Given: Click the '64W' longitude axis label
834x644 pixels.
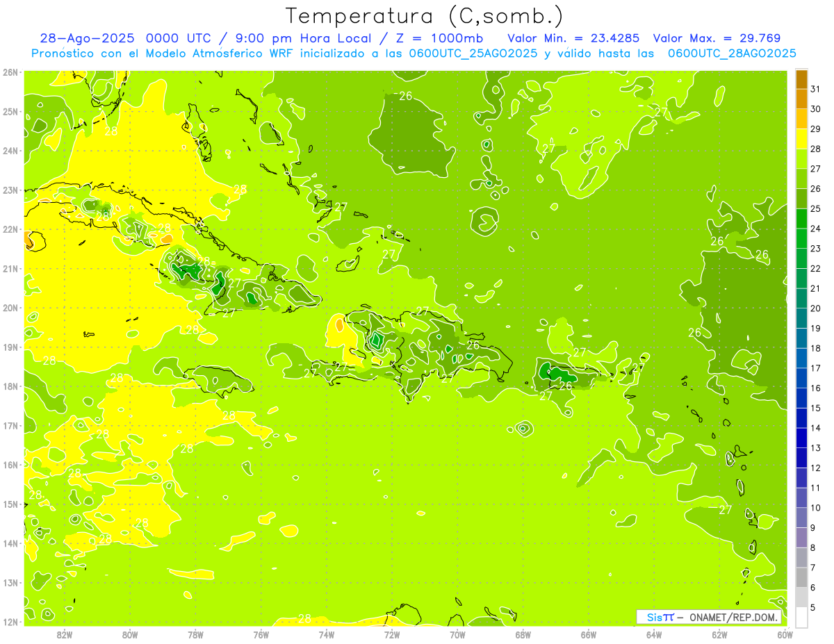Looking at the screenshot, I should [x=654, y=634].
